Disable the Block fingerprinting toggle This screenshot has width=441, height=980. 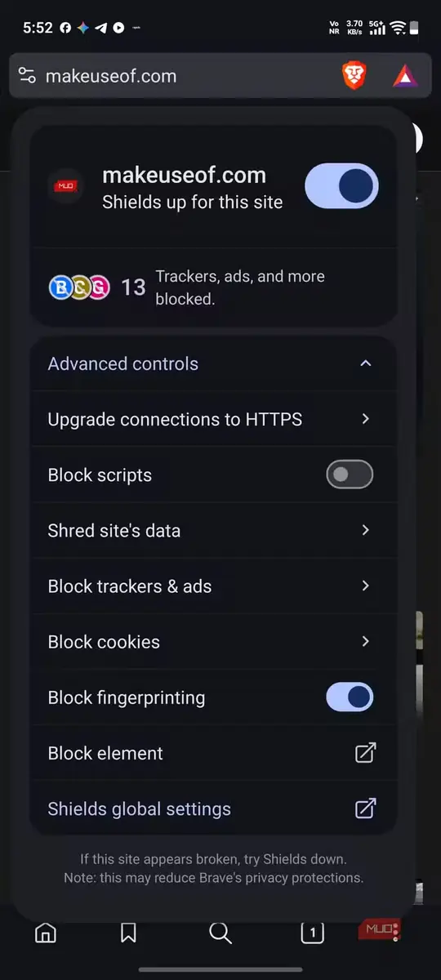pos(350,697)
